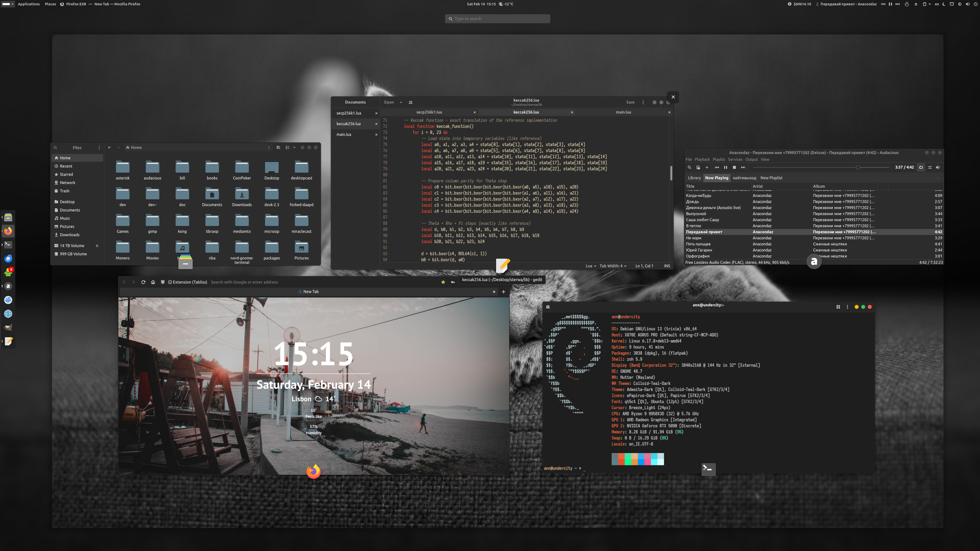Toggle repeat mode in Audacious
Screen dimensions: 980x551
point(921,167)
